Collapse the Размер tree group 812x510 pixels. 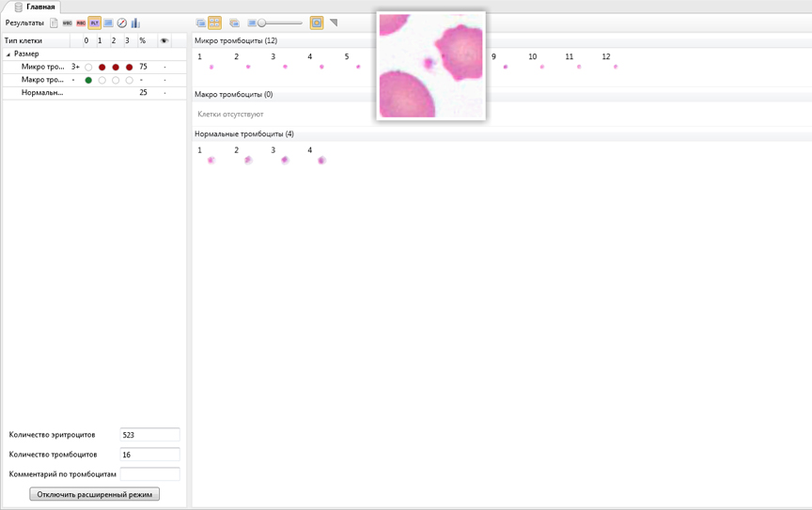[8, 54]
